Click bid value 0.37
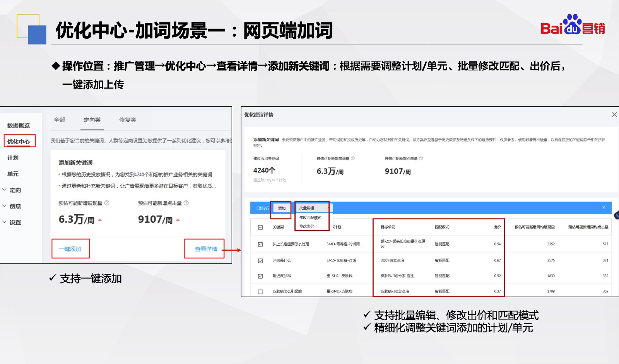619x364 pixels. 498,291
